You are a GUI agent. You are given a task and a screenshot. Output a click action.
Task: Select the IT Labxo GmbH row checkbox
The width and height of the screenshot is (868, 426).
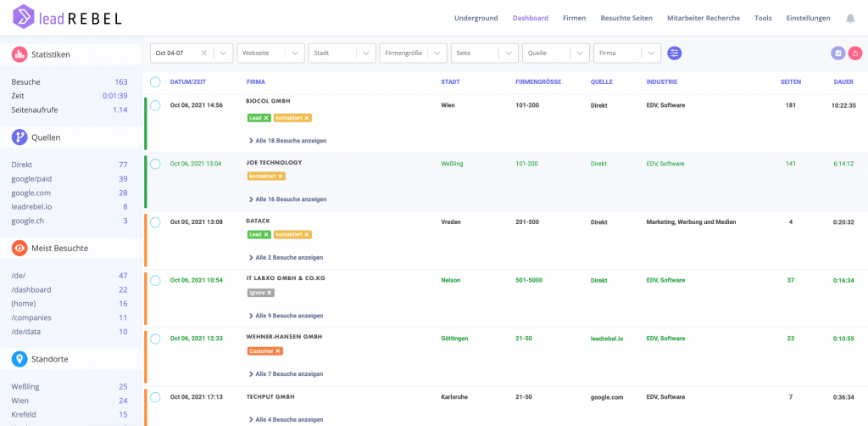[155, 280]
